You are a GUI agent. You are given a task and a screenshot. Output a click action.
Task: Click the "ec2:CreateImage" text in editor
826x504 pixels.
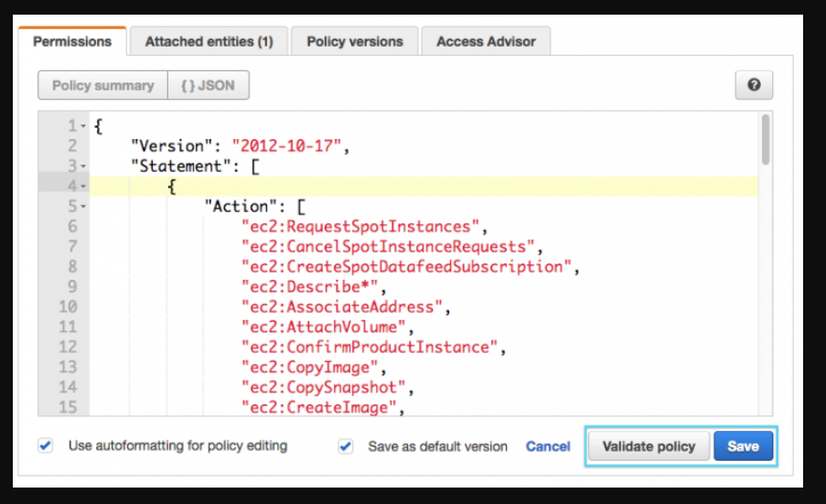tap(320, 407)
